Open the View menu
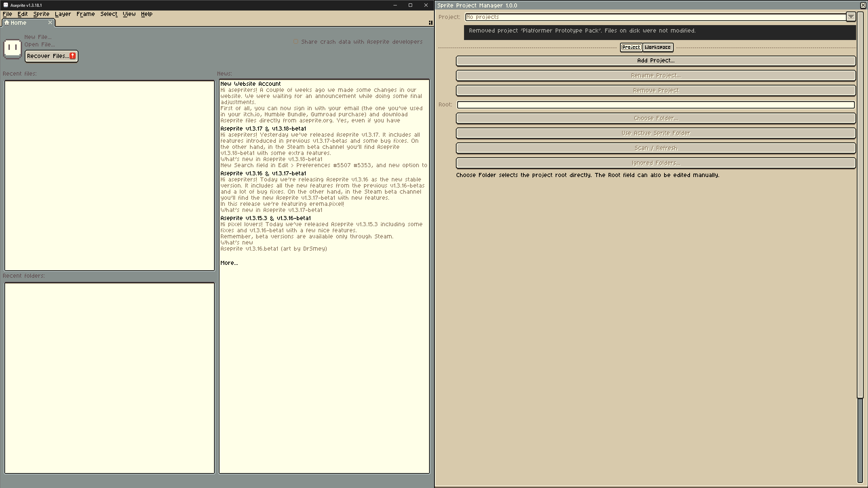868x488 pixels. pos(129,14)
